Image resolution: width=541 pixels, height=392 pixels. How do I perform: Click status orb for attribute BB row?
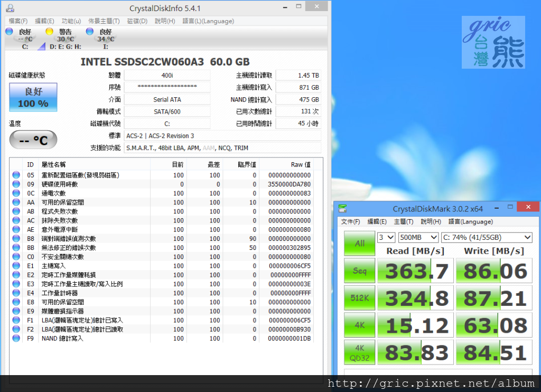coord(16,247)
